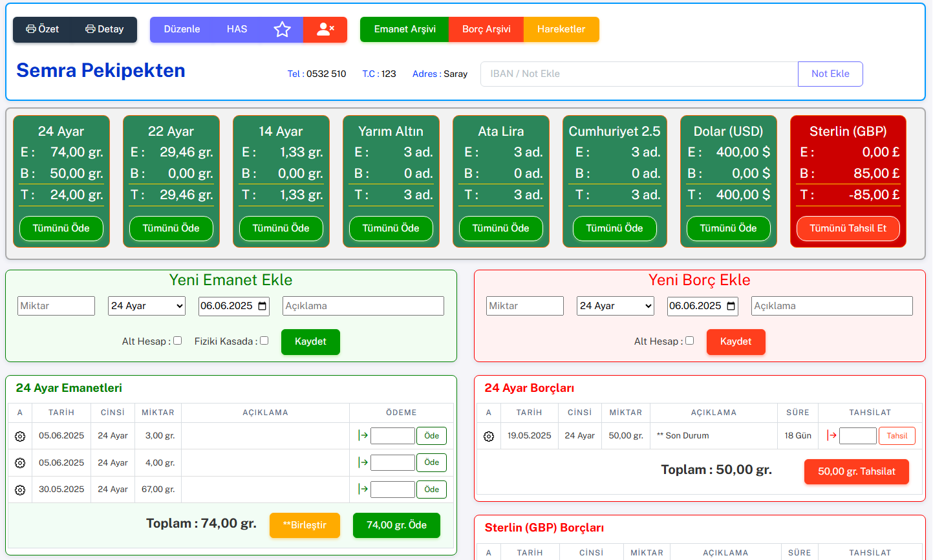Click red arrow icon in Son Durum row

point(831,436)
